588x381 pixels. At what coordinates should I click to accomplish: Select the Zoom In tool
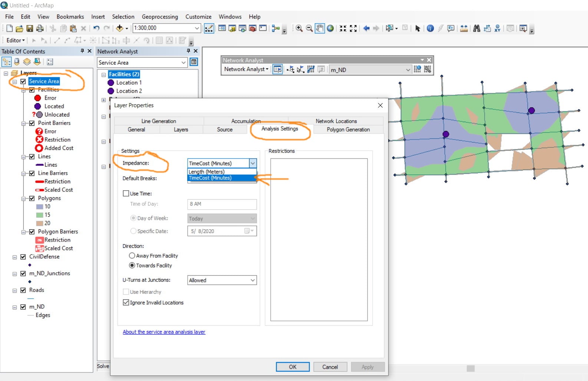click(x=299, y=28)
